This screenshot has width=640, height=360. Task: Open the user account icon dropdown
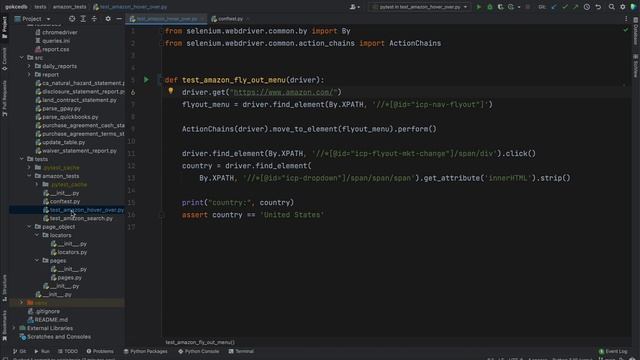354,7
